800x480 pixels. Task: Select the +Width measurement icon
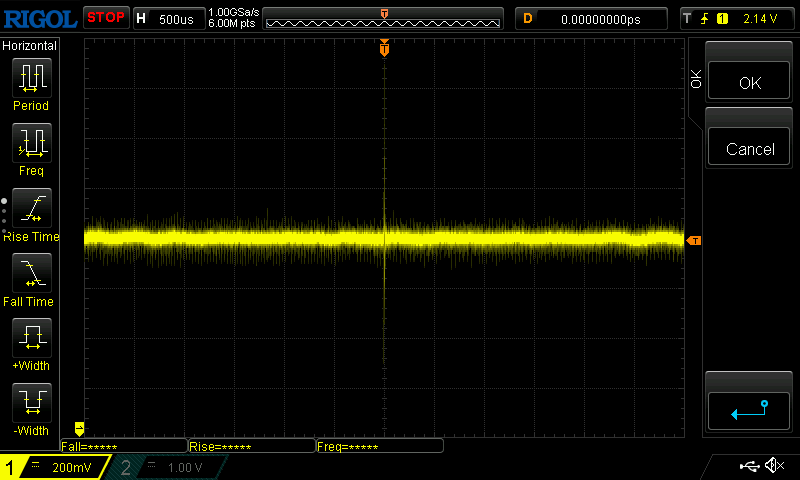[32, 338]
